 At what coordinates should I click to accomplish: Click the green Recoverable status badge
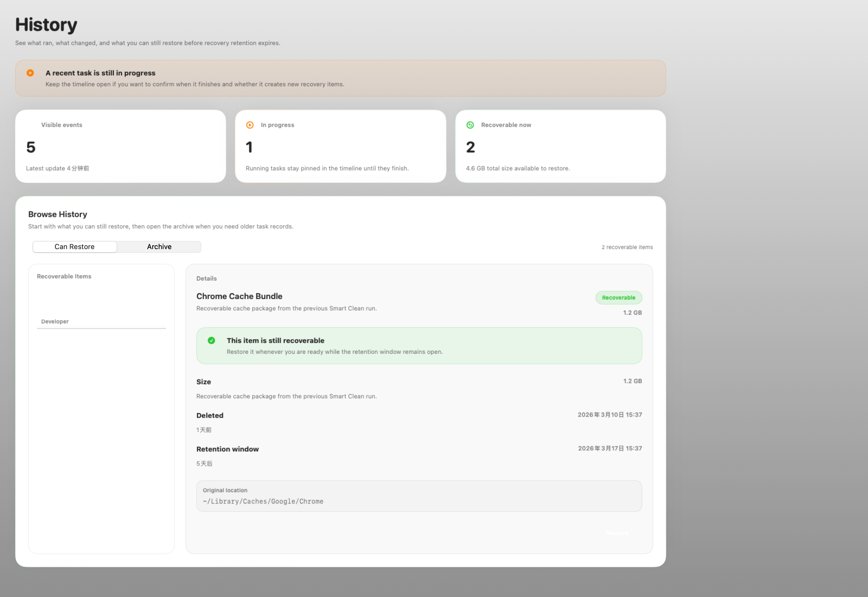click(618, 298)
